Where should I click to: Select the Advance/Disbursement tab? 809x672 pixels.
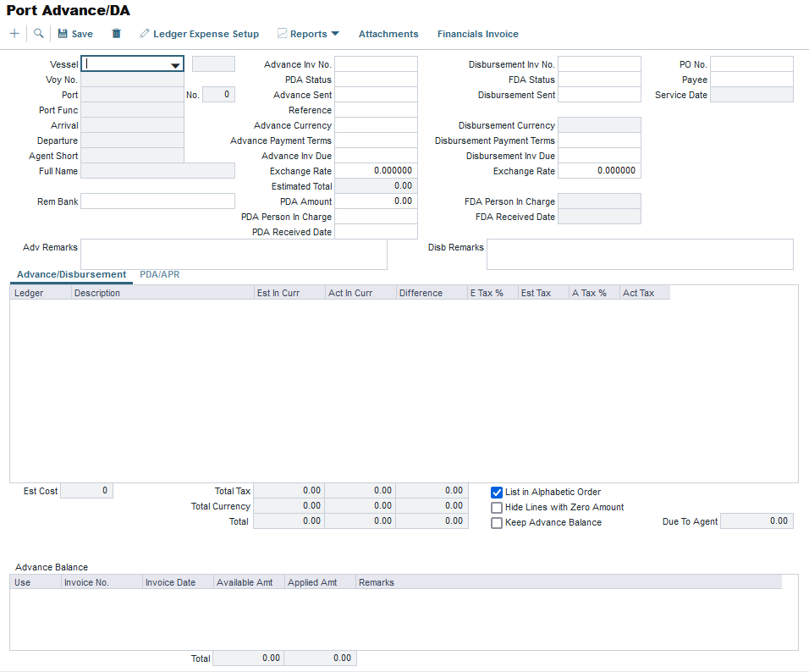[x=71, y=274]
